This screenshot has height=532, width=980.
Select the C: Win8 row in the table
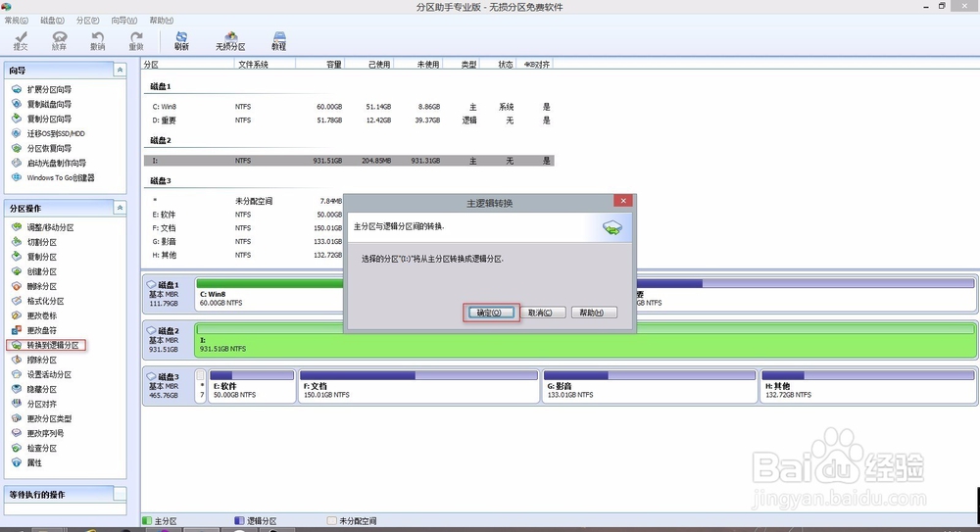tap(349, 107)
